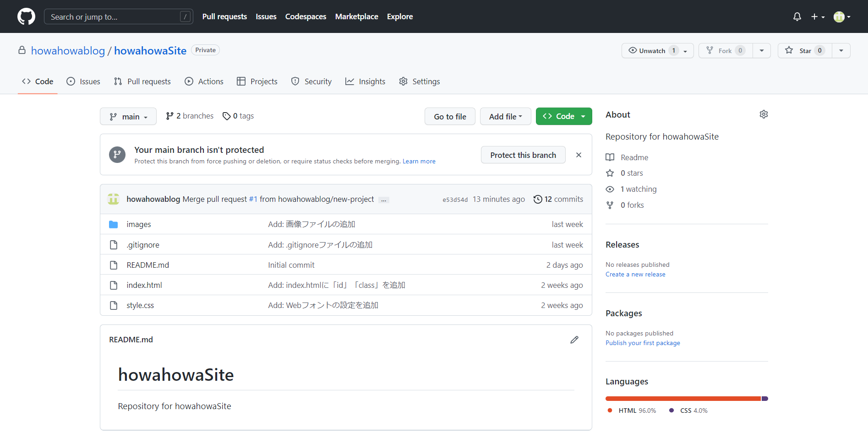The height and width of the screenshot is (443, 868).
Task: Open the main branch selector dropdown
Action: [x=128, y=116]
